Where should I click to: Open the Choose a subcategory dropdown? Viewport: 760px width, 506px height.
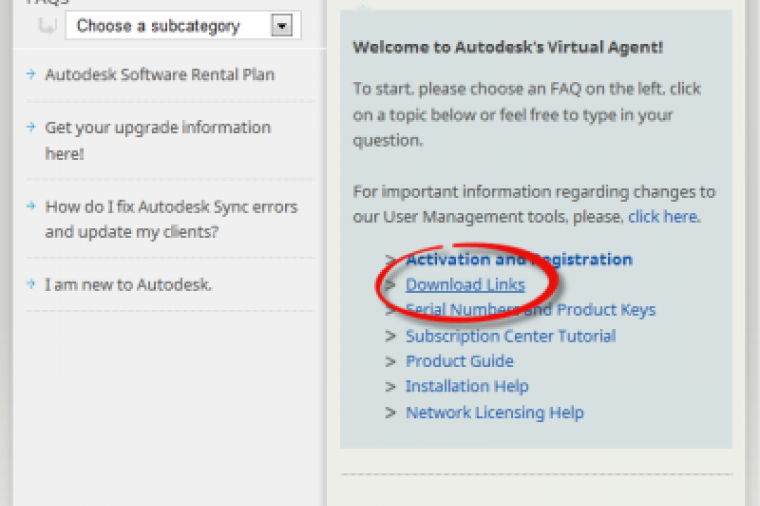tap(183, 26)
